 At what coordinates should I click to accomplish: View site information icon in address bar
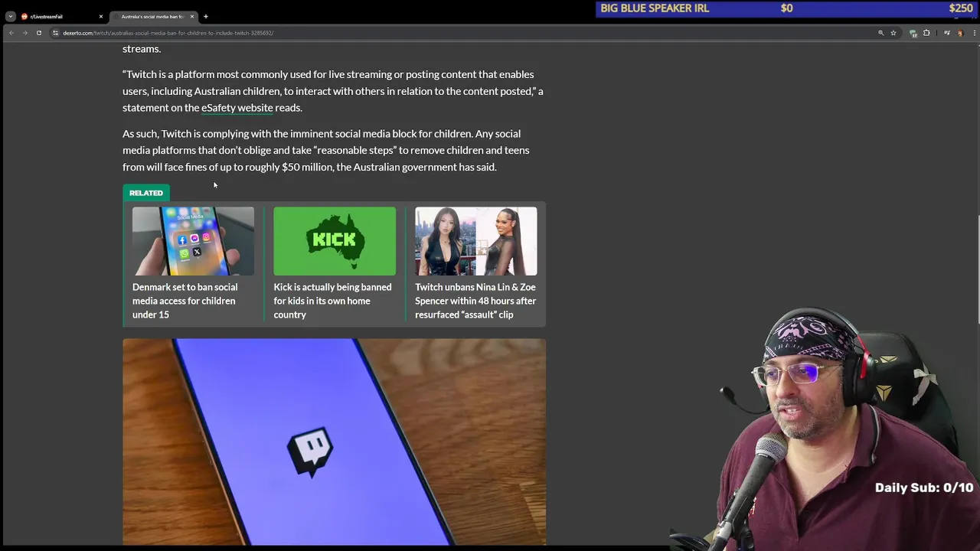point(55,33)
